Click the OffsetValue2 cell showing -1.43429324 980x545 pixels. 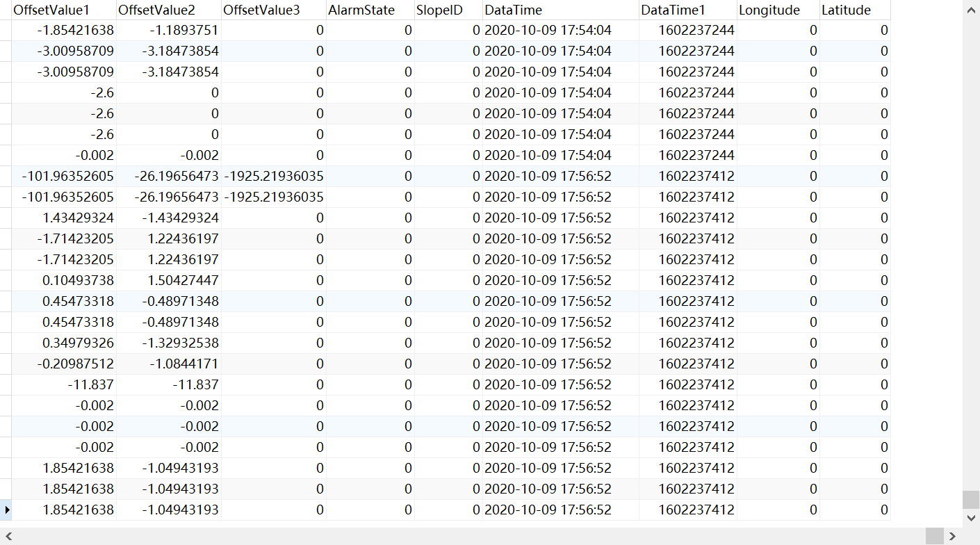coord(169,218)
